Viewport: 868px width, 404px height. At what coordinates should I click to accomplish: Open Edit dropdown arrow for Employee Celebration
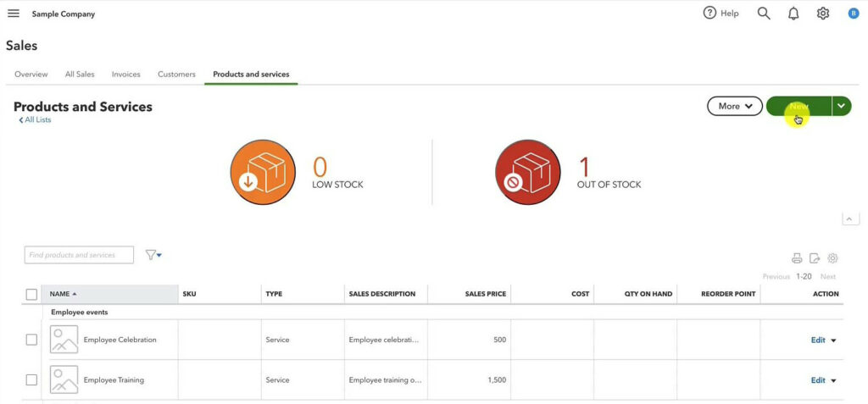(834, 340)
